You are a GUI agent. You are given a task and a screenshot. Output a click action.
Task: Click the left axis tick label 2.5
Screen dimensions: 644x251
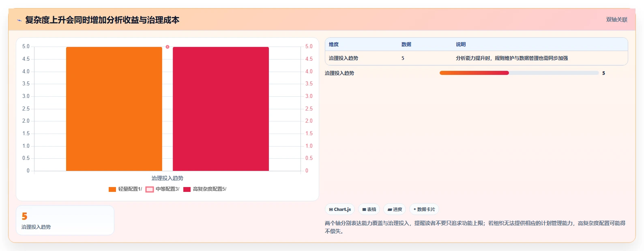26,109
